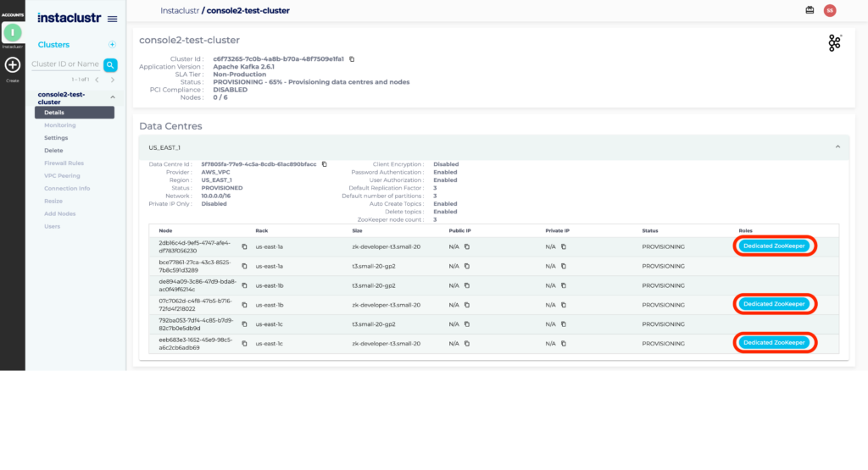Collapse the console2-test-cluster sidebar tree
Screen dimensions: 868x470
(113, 97)
